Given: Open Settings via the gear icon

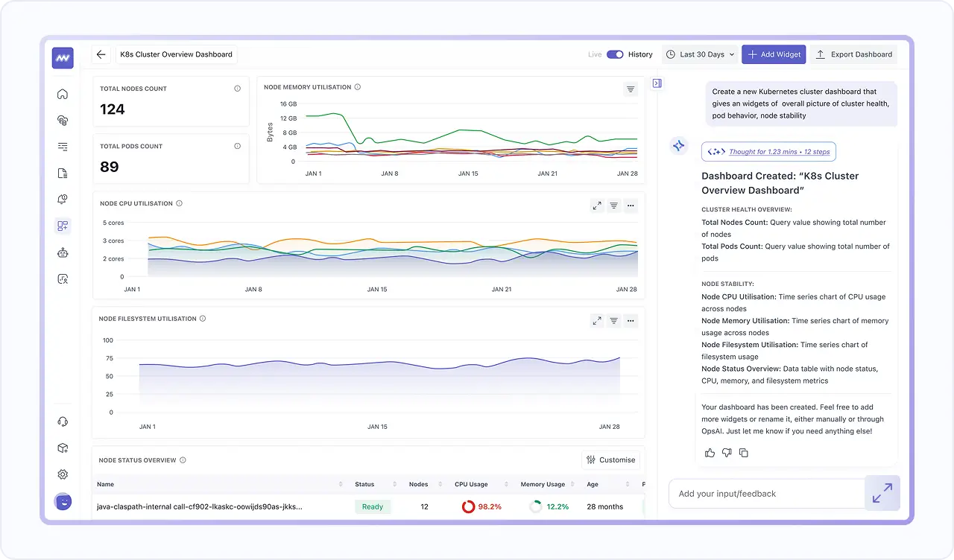Looking at the screenshot, I should [63, 474].
